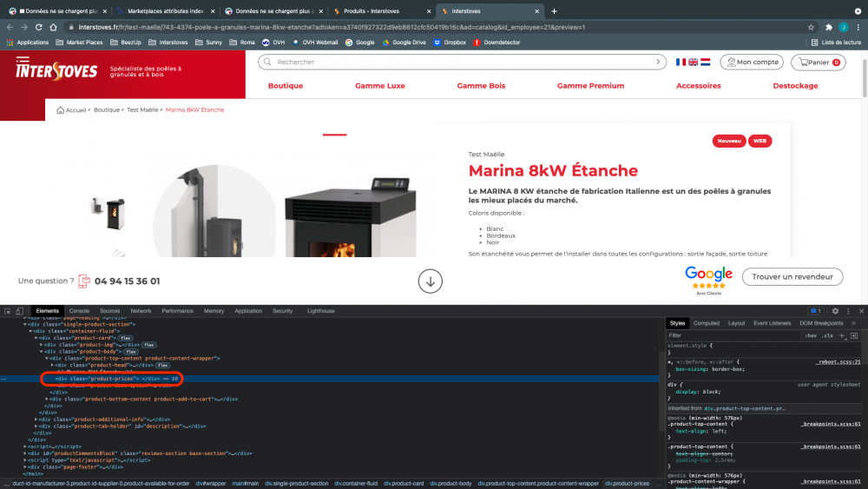Toggle the flex badge on product-body
The image size is (868, 489).
[x=131, y=352]
